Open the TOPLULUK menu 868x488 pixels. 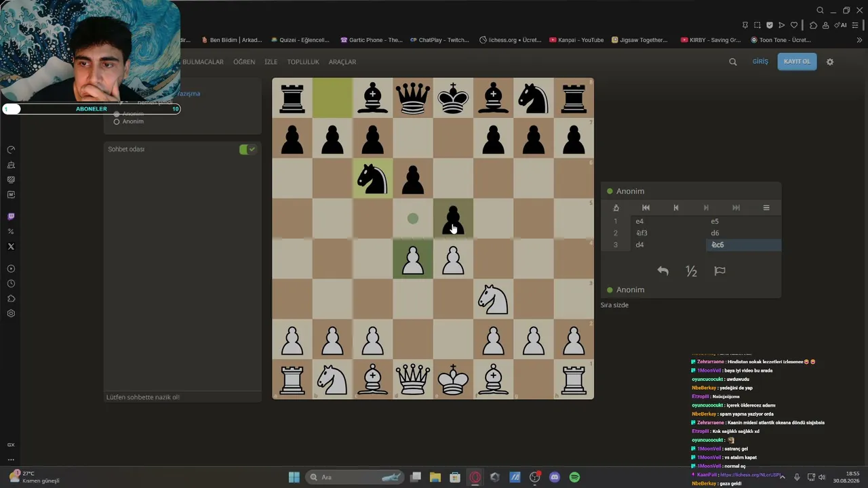click(x=303, y=62)
